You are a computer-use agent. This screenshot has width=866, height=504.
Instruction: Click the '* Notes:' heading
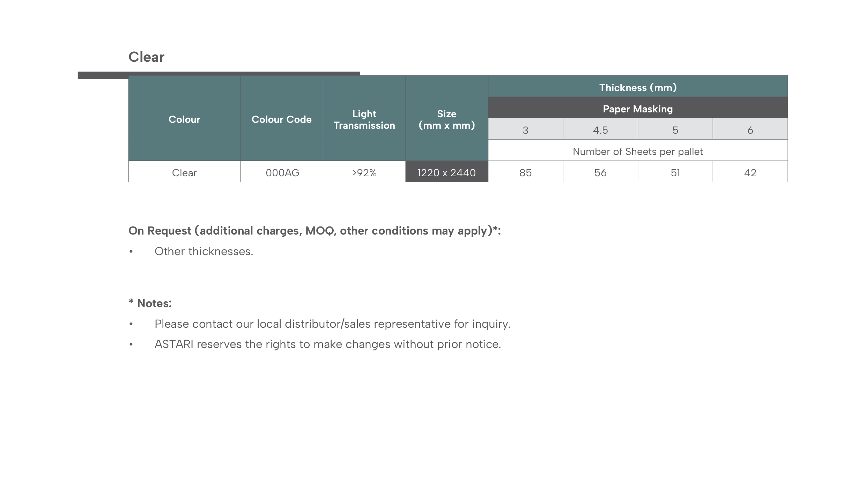(x=150, y=303)
